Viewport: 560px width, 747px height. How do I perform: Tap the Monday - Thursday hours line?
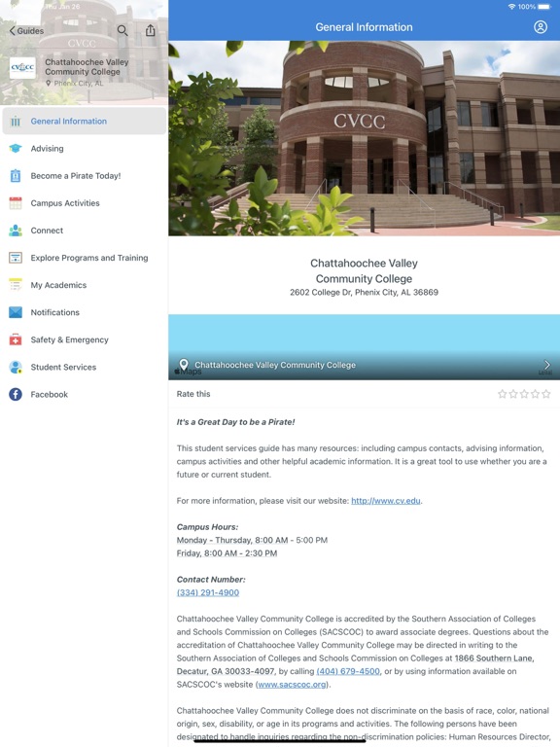[x=252, y=540]
